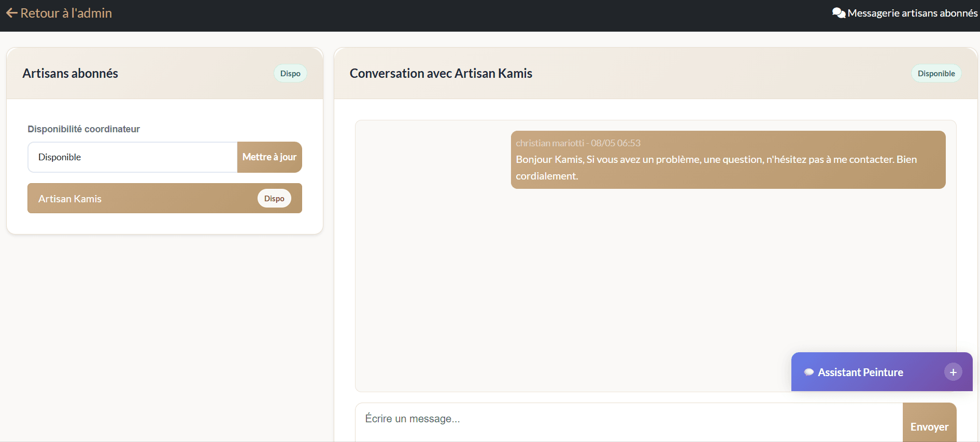This screenshot has width=980, height=442.
Task: Focus the Écrire un message input field
Action: pyautogui.click(x=629, y=422)
